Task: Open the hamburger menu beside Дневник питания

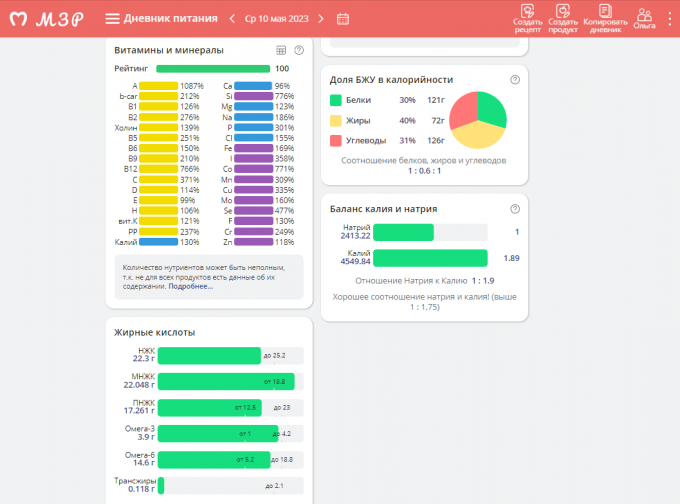Action: (x=112, y=19)
